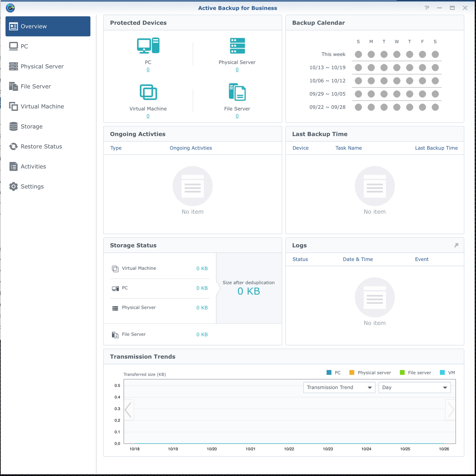Viewport: 476px width, 476px height.
Task: Click No item placeholder icon in Last Backup Time
Action: coord(375,186)
